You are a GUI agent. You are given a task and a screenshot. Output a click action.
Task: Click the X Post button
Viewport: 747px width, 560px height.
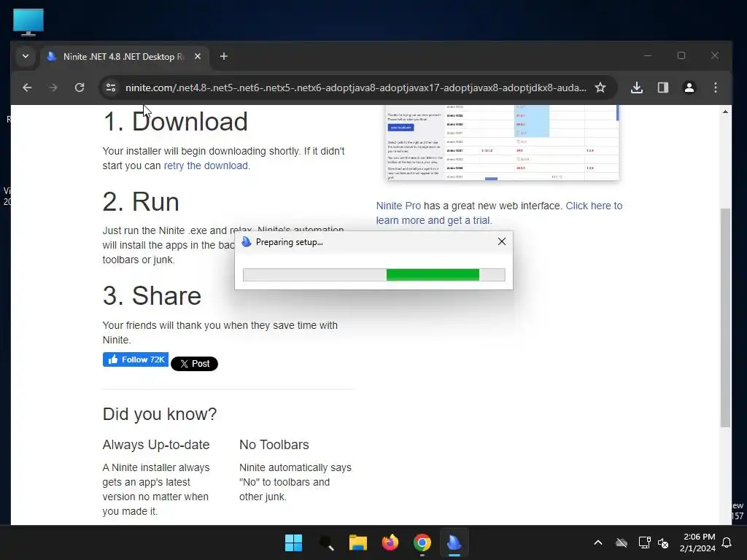pyautogui.click(x=194, y=364)
